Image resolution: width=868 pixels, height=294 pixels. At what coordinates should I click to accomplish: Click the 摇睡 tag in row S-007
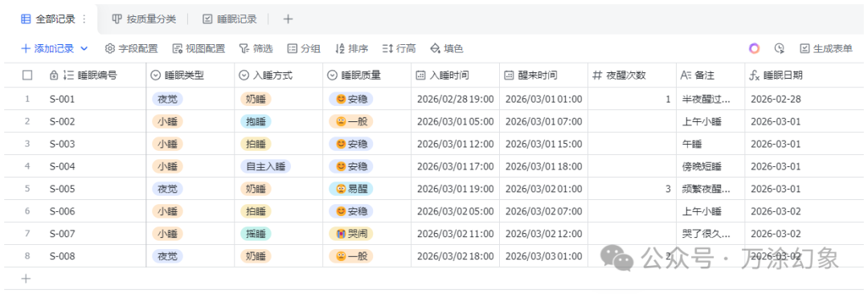coord(256,234)
